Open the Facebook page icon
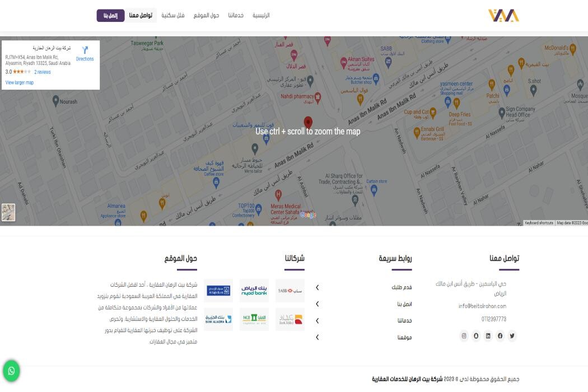Image resolution: width=588 pixels, height=392 pixels. point(500,336)
